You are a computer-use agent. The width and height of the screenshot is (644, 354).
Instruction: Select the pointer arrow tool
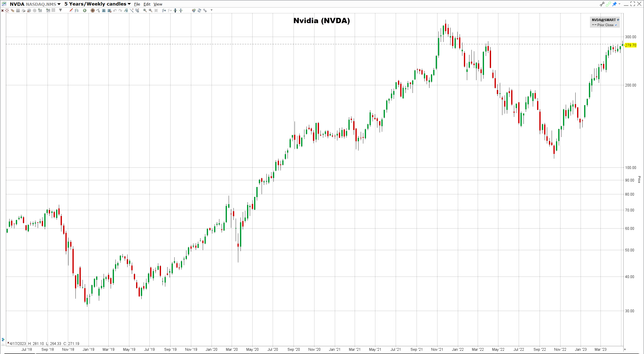click(x=98, y=10)
